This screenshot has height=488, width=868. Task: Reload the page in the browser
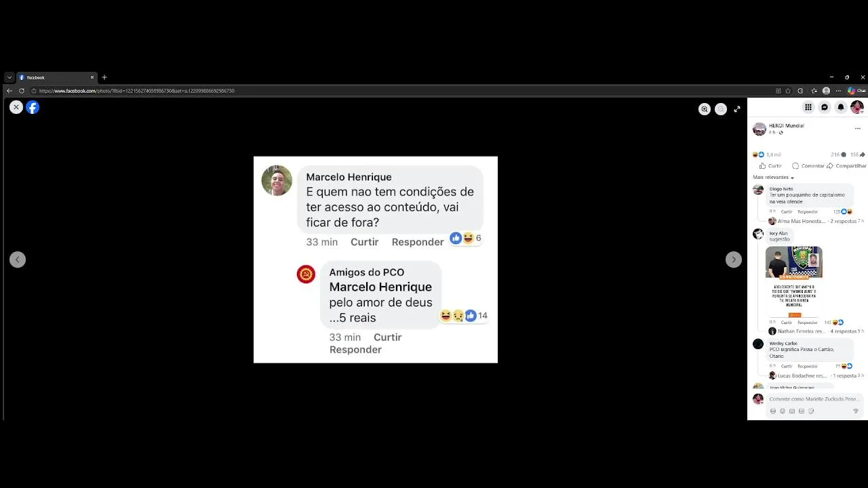pyautogui.click(x=22, y=91)
